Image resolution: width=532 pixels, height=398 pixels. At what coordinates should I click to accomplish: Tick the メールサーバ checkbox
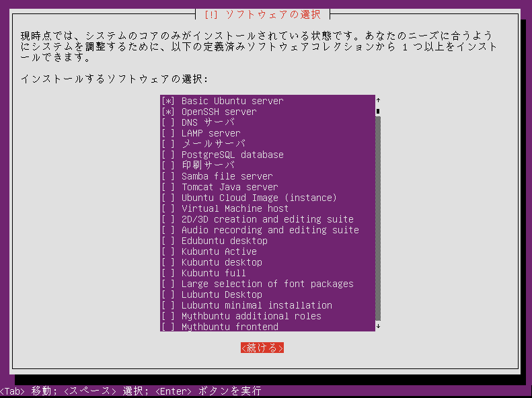pyautogui.click(x=168, y=144)
